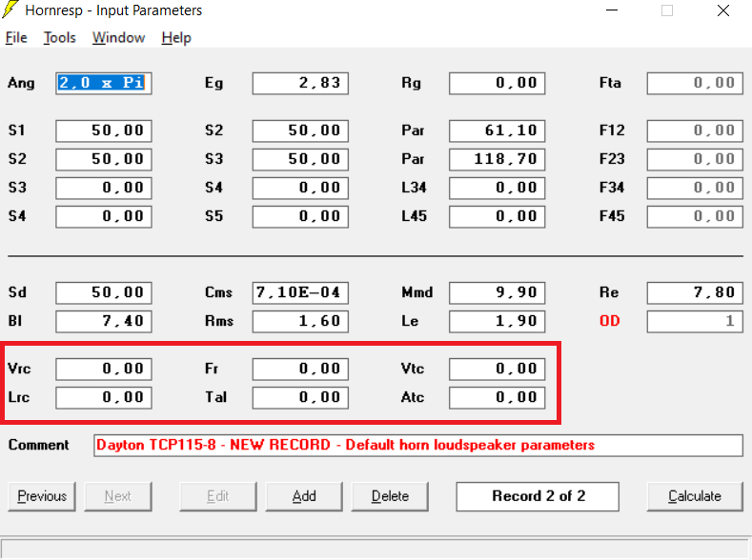Image resolution: width=752 pixels, height=560 pixels.
Task: Click the Tal input field
Action: [x=300, y=397]
